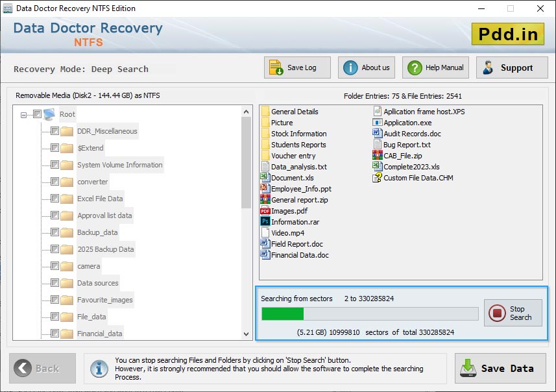The height and width of the screenshot is (392, 556).
Task: Click the Pdd.in logo
Action: click(x=508, y=34)
